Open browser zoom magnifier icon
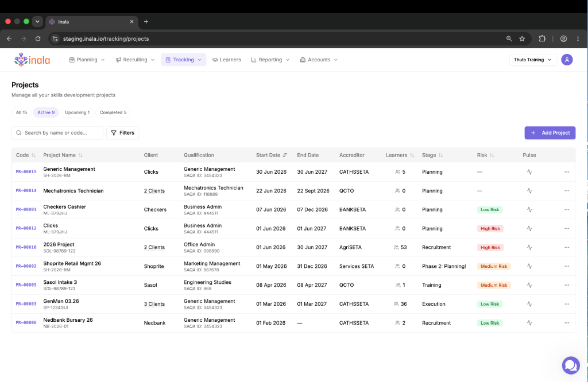 pos(509,38)
